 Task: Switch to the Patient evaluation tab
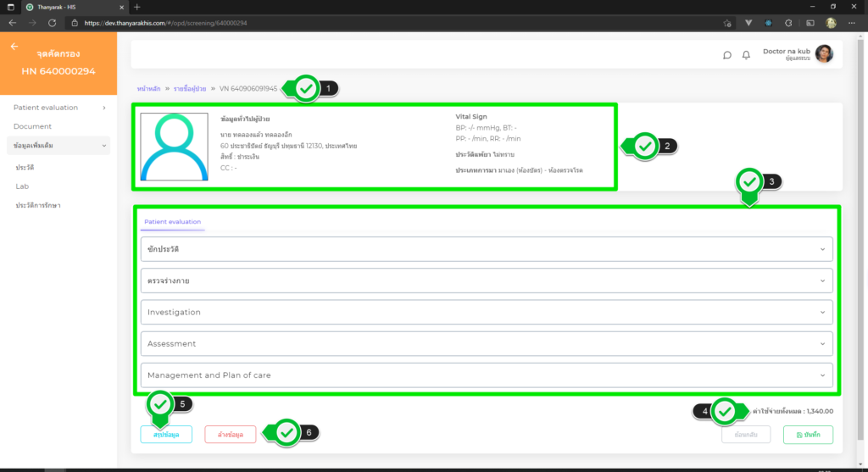[x=172, y=222]
